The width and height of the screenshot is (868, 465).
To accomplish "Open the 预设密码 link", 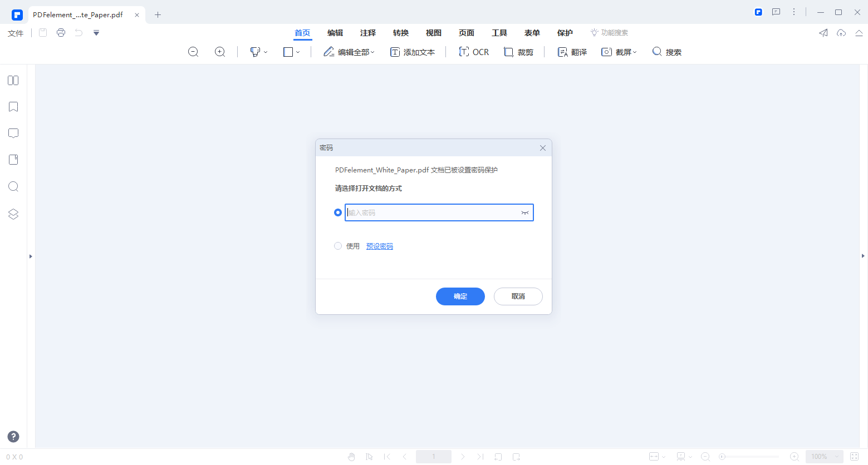I will [x=379, y=245].
